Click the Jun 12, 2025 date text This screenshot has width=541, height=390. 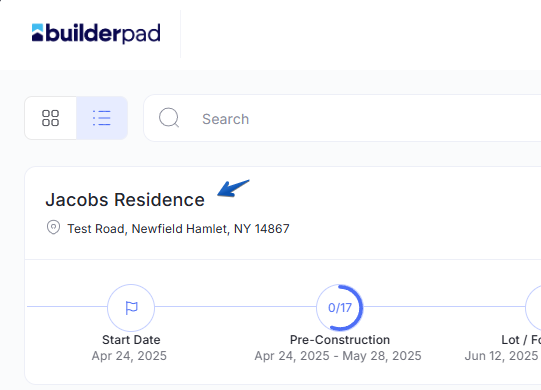503,356
